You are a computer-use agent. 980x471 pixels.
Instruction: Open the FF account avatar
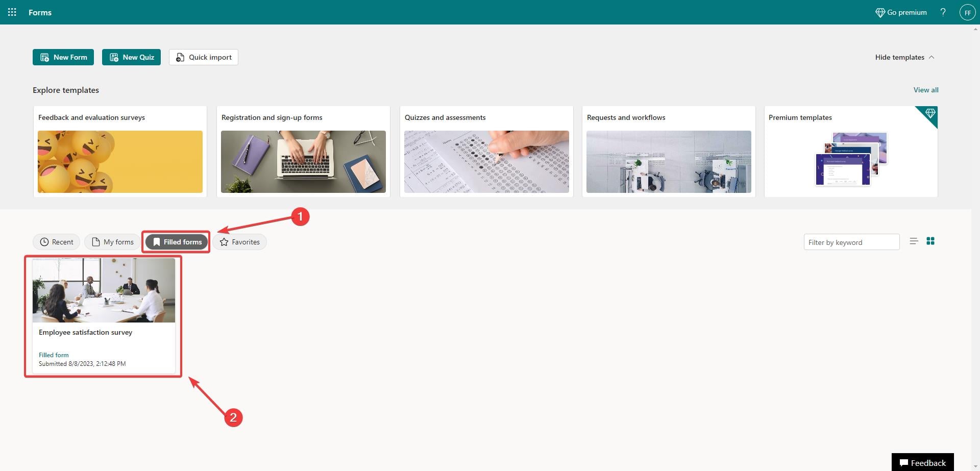pyautogui.click(x=967, y=12)
